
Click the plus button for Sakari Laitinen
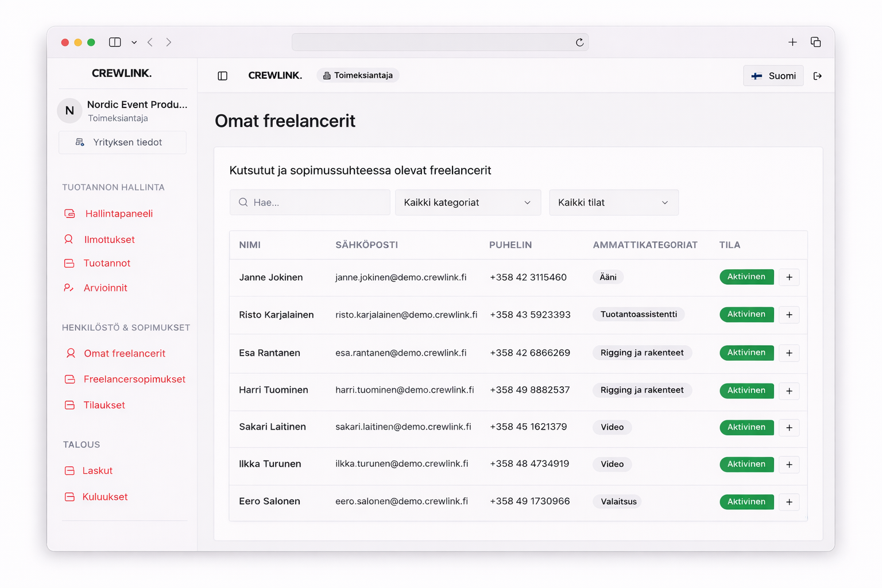click(x=790, y=428)
